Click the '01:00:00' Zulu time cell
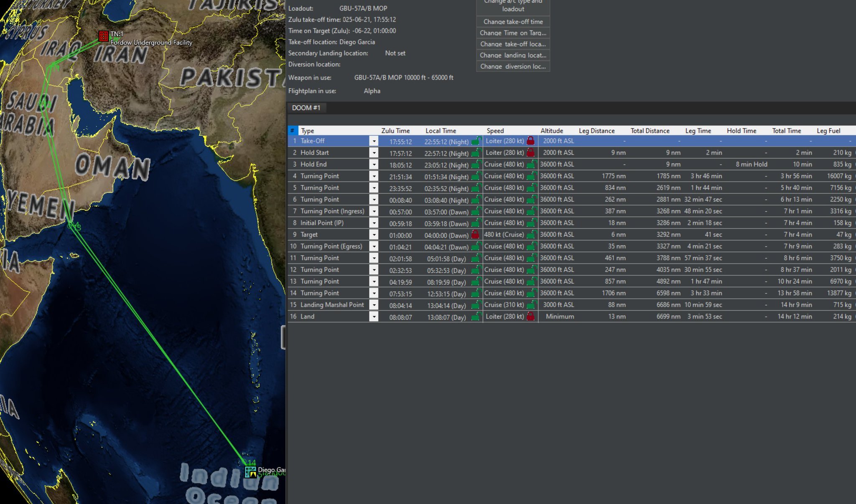Viewport: 856px width, 504px height. click(400, 235)
